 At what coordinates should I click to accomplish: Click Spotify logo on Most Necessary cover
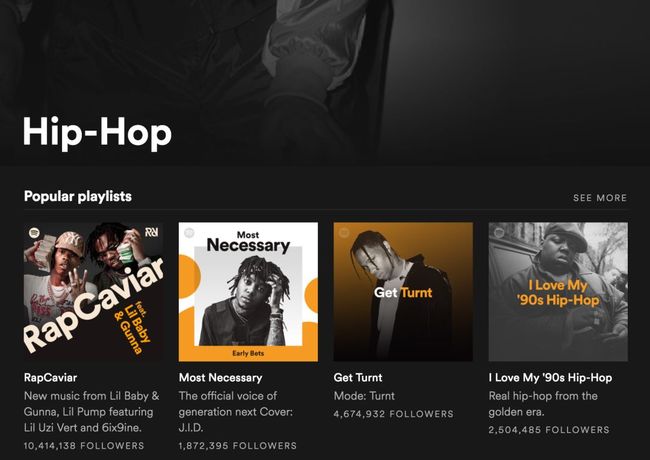coord(189,232)
